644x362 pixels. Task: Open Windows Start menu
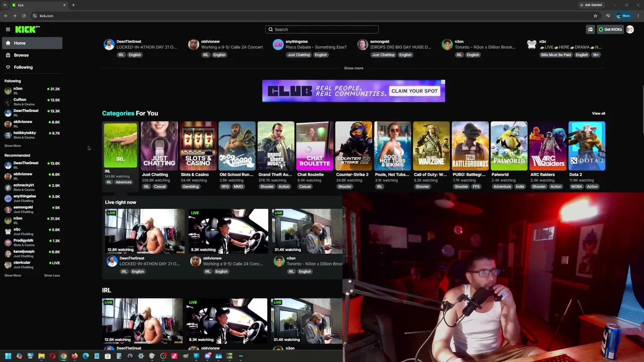pos(8,356)
